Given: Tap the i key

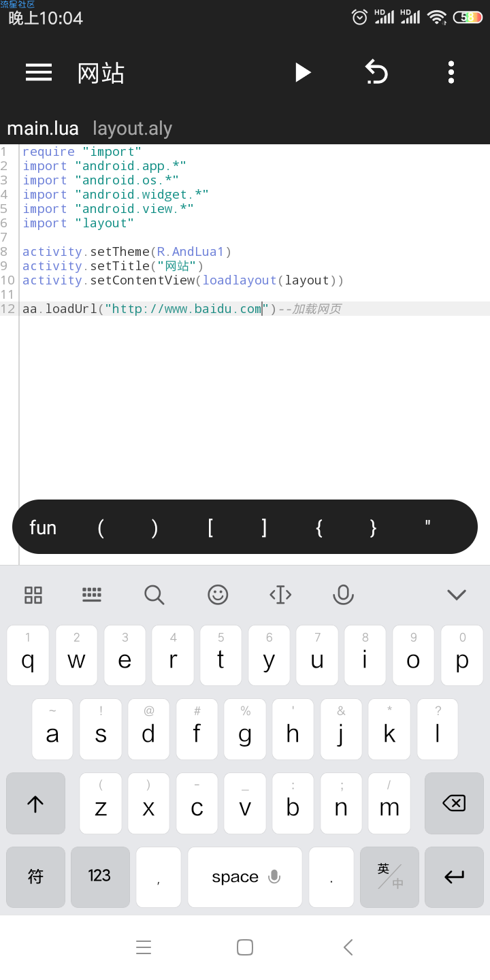Looking at the screenshot, I should coord(365,655).
